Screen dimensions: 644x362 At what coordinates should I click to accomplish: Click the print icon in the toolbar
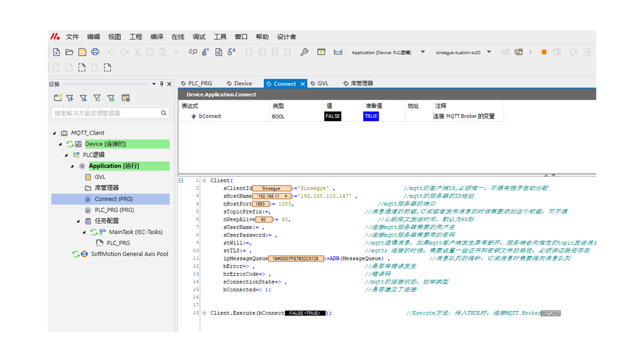tap(95, 52)
